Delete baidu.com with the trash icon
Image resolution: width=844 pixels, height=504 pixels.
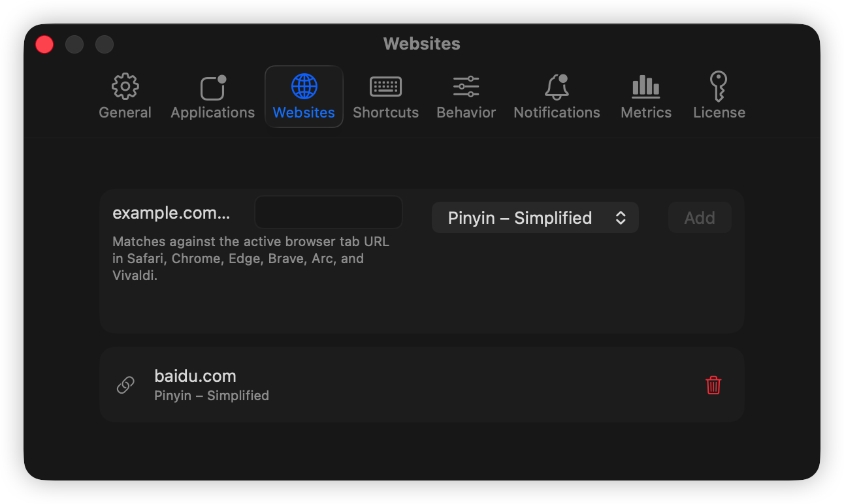click(713, 385)
